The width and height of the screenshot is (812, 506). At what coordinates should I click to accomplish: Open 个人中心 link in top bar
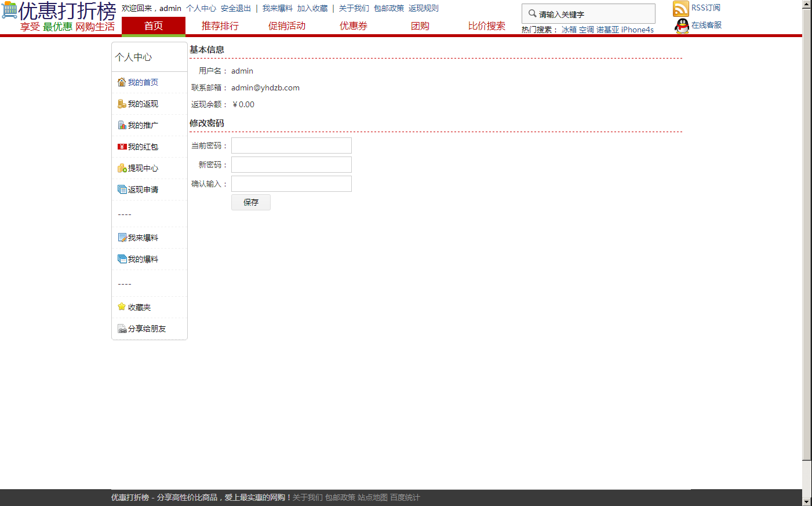pos(201,8)
